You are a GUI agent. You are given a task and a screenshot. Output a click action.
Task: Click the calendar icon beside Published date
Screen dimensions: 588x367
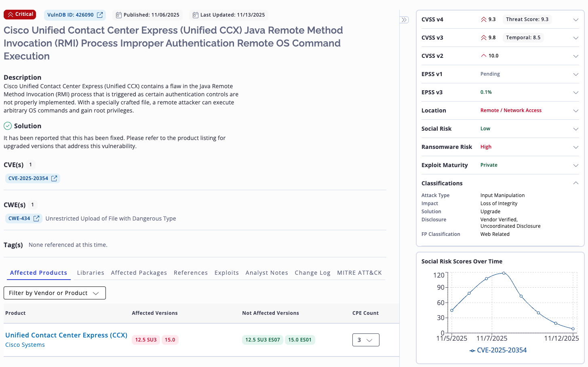(119, 15)
